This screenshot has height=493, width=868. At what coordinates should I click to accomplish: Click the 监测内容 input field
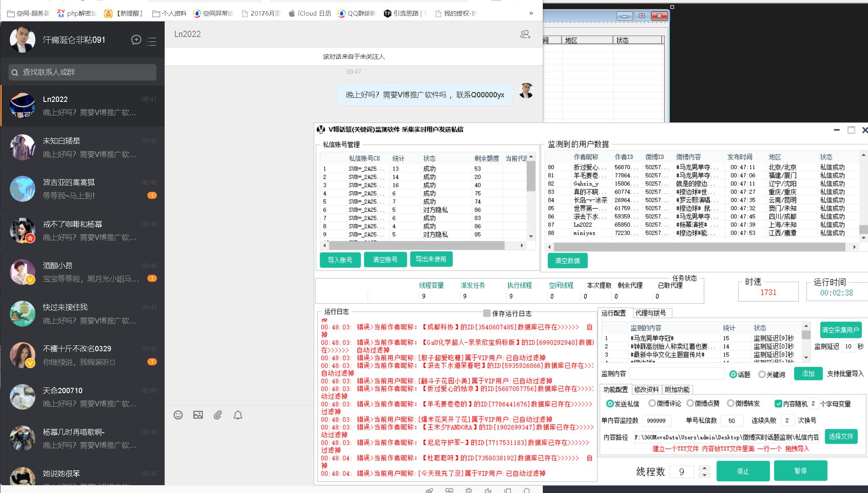pyautogui.click(x=677, y=374)
